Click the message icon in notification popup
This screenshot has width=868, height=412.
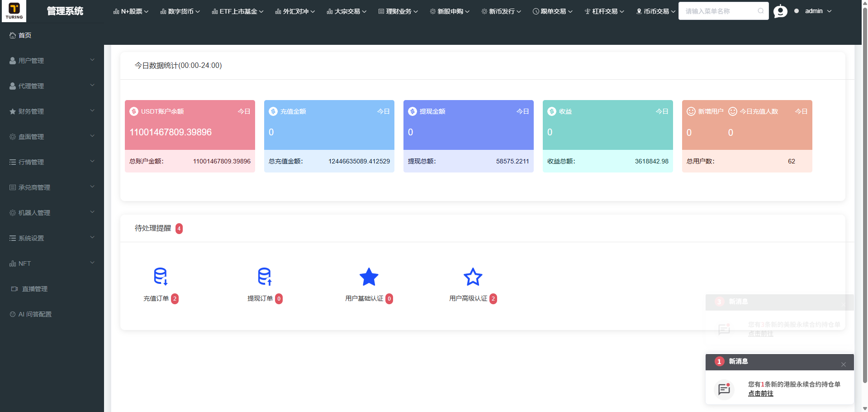point(724,389)
